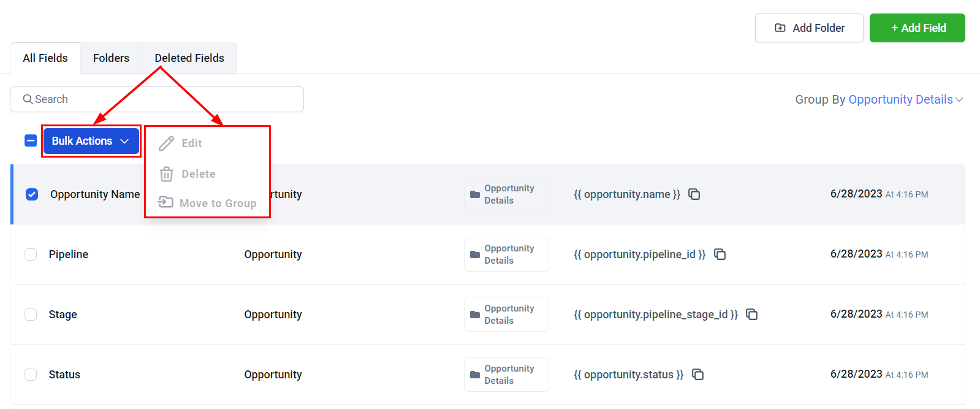
Task: Expand the Group By Opportunity Details dropdown
Action: pos(879,99)
